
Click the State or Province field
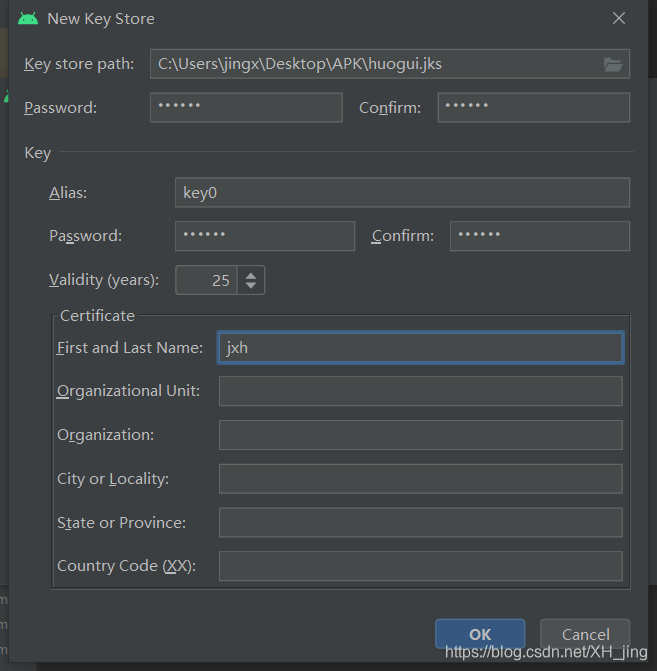(421, 523)
